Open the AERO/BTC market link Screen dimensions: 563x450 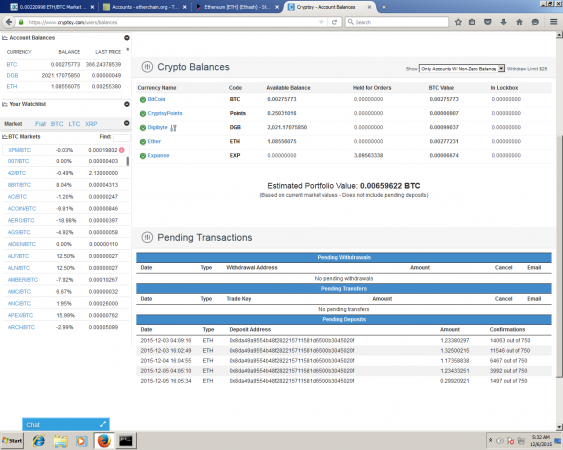click(x=21, y=221)
